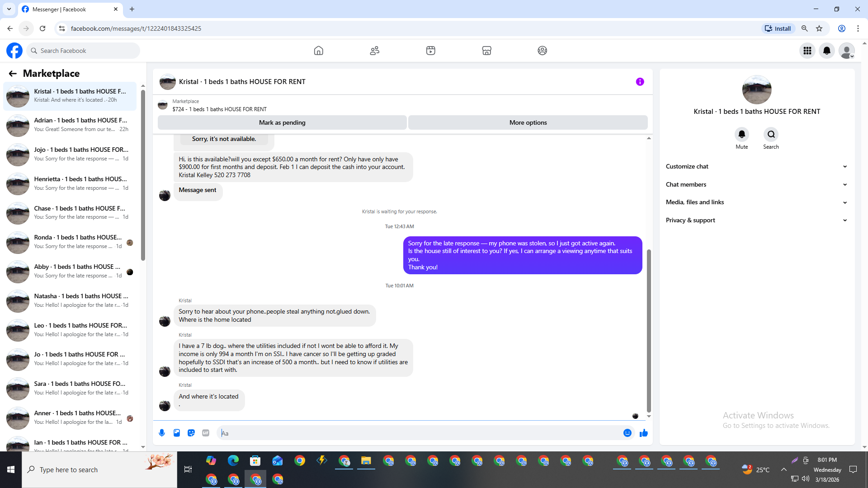The width and height of the screenshot is (868, 488).
Task: Open Facebook notifications bell
Action: click(x=827, y=51)
